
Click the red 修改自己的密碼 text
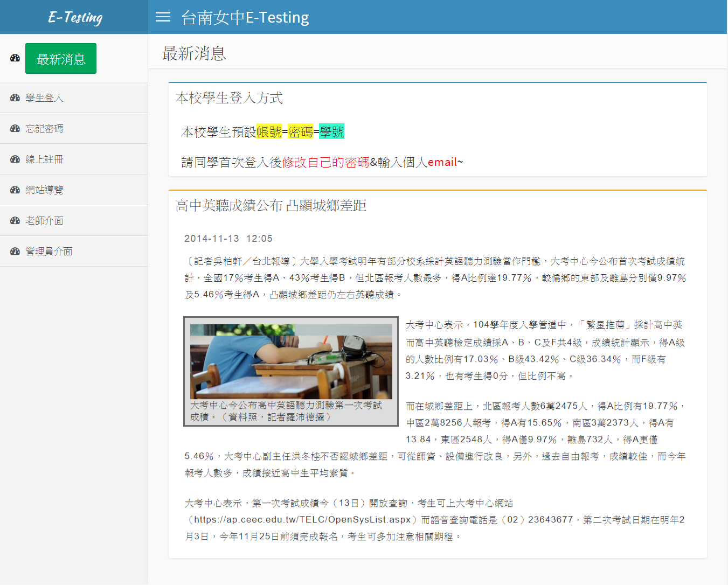tap(326, 162)
